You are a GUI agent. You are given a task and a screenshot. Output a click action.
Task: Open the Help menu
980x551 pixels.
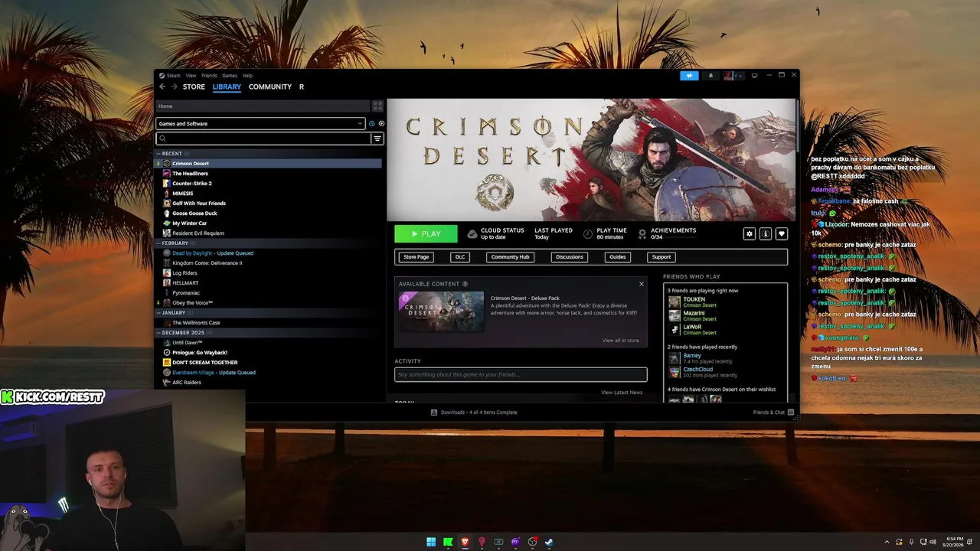pos(247,76)
